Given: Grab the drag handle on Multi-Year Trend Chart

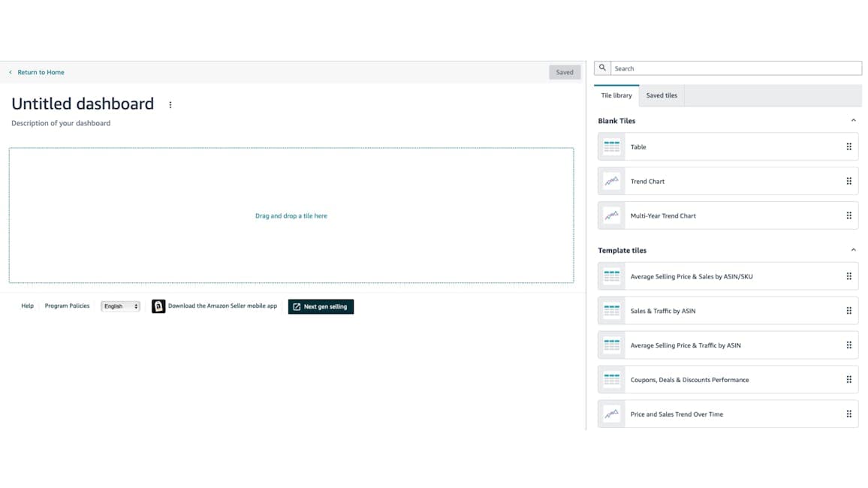Looking at the screenshot, I should click(848, 215).
